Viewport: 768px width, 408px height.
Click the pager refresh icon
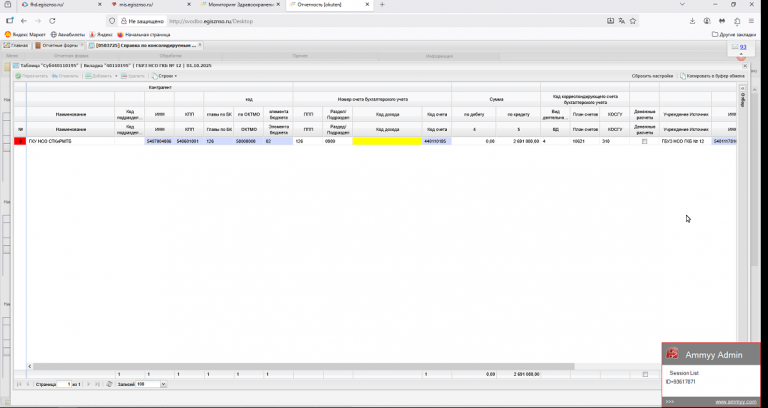pos(109,384)
